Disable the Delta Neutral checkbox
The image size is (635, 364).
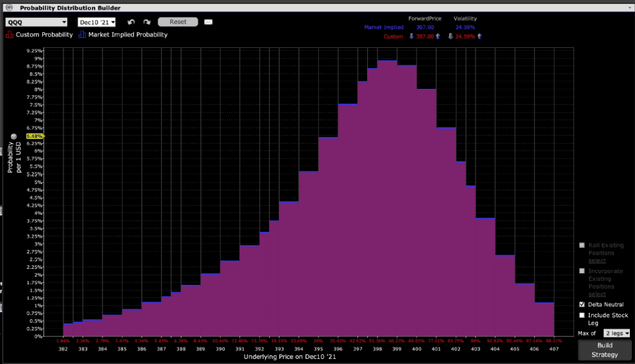(x=582, y=305)
